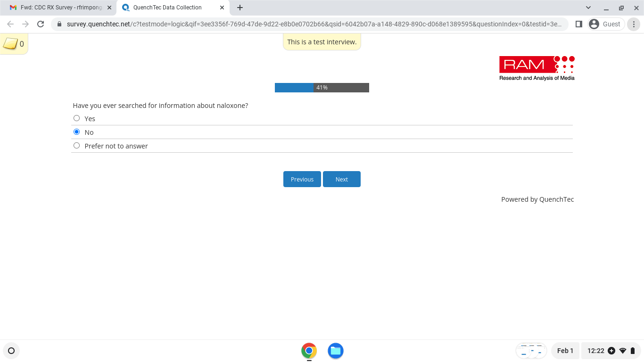Expand the tab search dropdown arrow
Screen dimensions: 644x362
[x=588, y=8]
